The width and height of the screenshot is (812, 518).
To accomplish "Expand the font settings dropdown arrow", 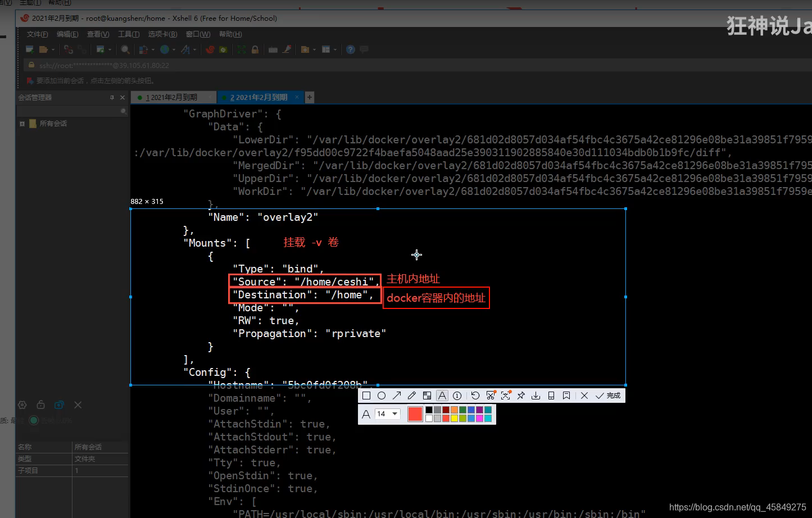I will click(194, 49).
